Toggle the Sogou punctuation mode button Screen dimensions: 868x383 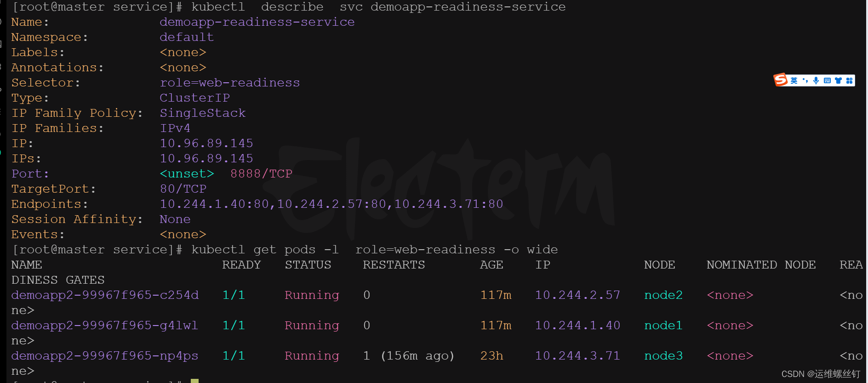tap(805, 80)
